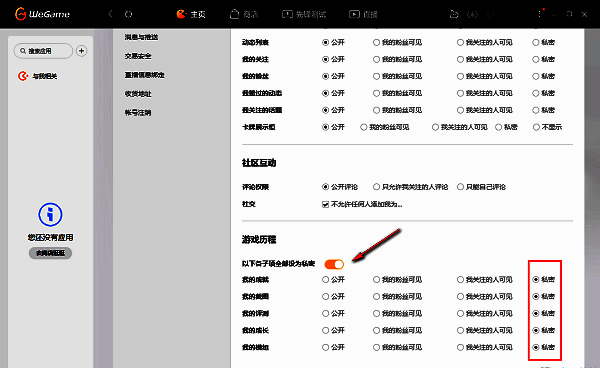Image resolution: width=600 pixels, height=368 pixels.
Task: Set 卡牌展示柜 to 私密
Action: coord(499,127)
